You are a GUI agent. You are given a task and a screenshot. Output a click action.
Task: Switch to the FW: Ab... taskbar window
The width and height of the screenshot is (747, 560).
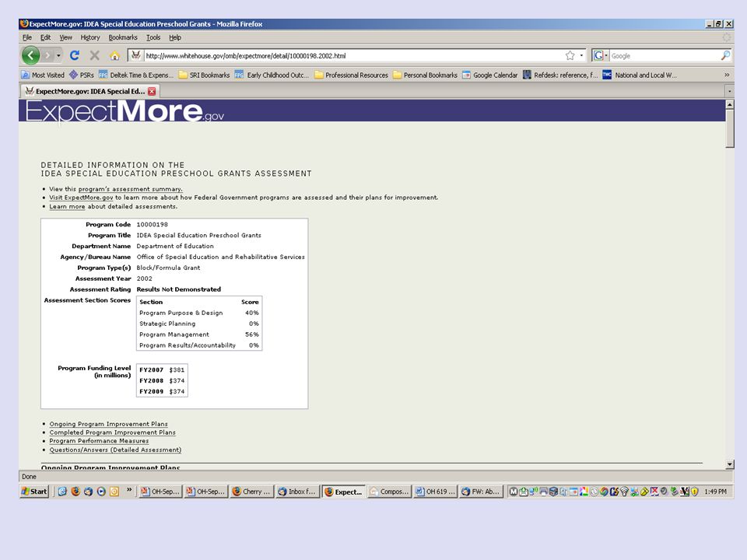tap(481, 492)
